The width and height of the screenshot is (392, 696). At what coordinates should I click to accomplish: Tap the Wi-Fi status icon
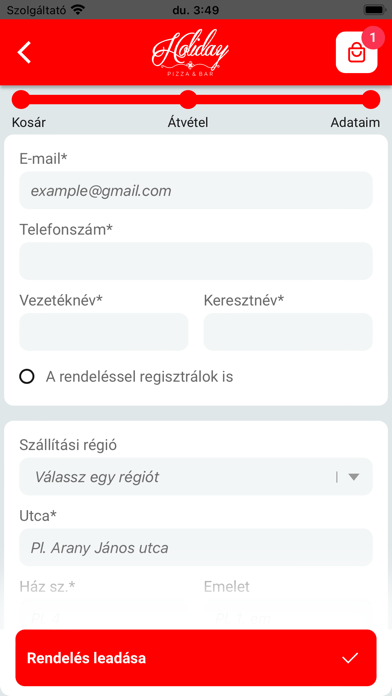78,9
